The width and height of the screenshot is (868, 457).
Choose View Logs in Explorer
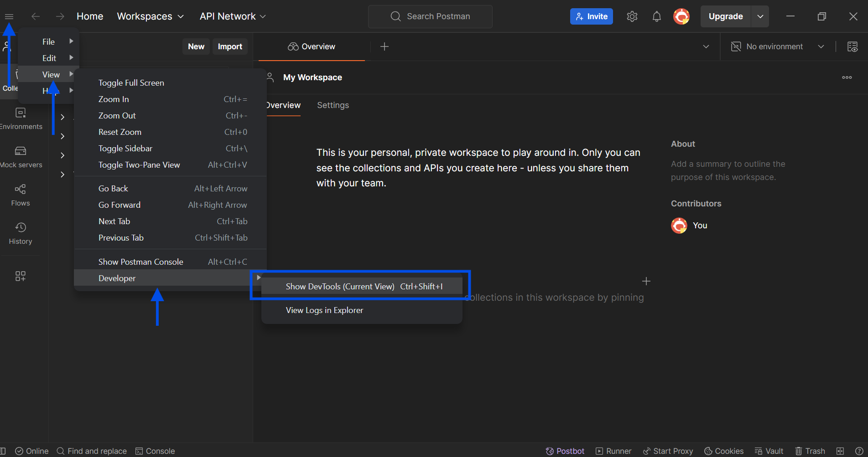362,310
